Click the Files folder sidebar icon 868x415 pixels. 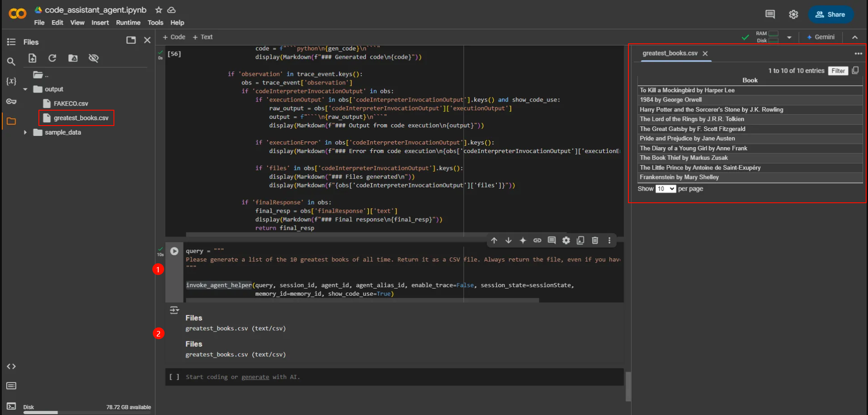tap(11, 121)
